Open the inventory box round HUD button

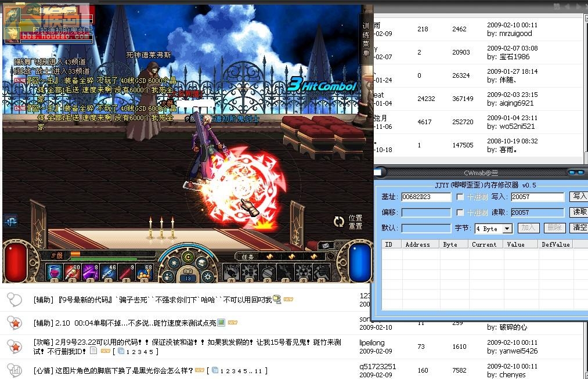coord(202,262)
